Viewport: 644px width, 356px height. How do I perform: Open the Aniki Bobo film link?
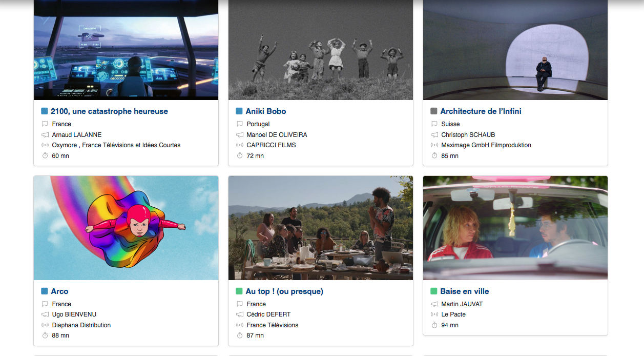click(266, 111)
